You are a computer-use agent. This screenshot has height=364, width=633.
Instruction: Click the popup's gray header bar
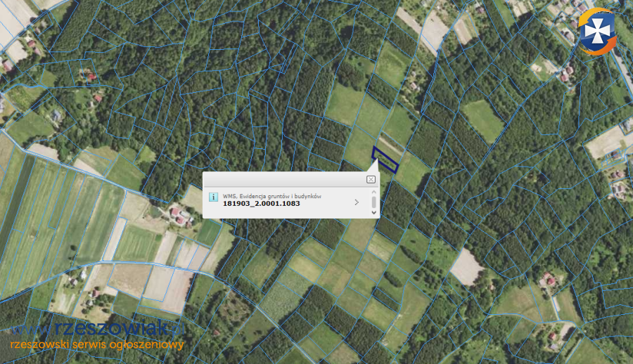coord(288,180)
